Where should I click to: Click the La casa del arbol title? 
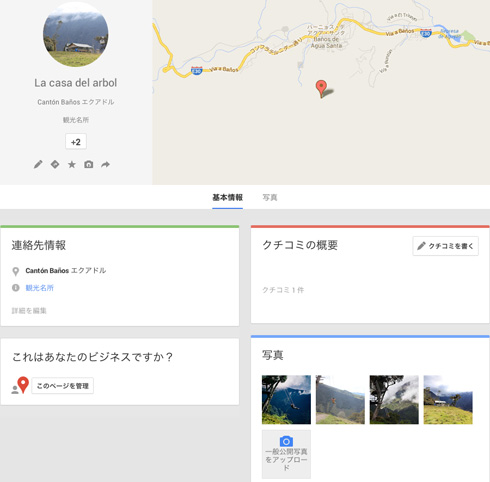76,83
